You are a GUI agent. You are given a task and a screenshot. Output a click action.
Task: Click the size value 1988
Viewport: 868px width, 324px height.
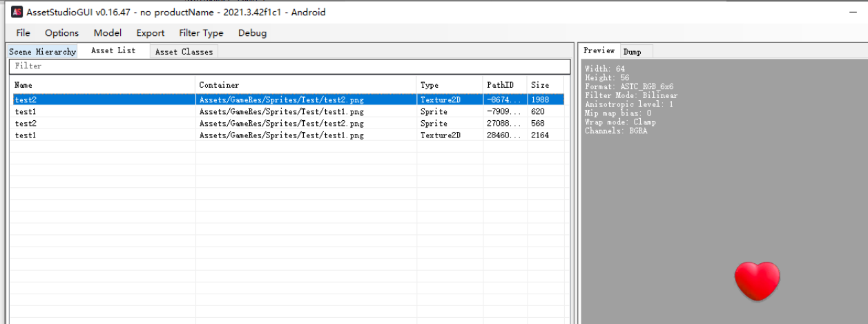coord(540,99)
